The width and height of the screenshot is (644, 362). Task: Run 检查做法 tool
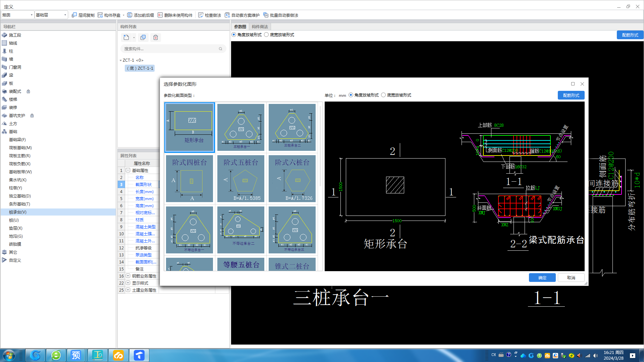[x=210, y=15]
